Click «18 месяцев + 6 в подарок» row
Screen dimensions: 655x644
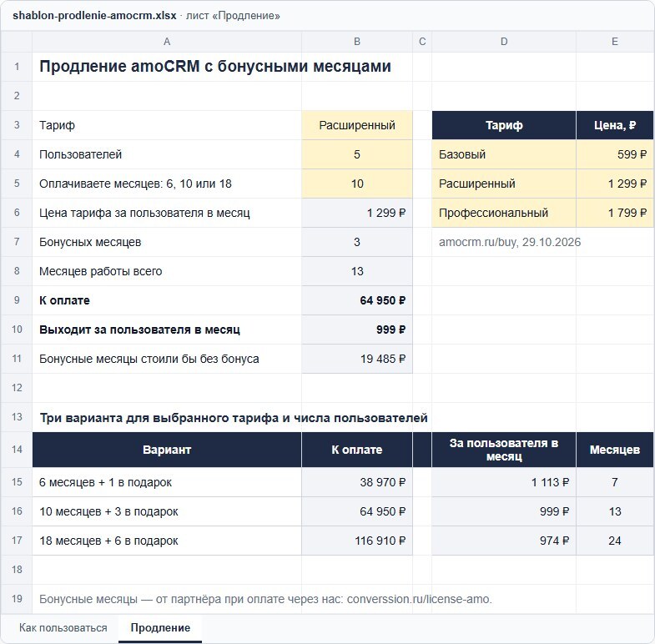(167, 541)
